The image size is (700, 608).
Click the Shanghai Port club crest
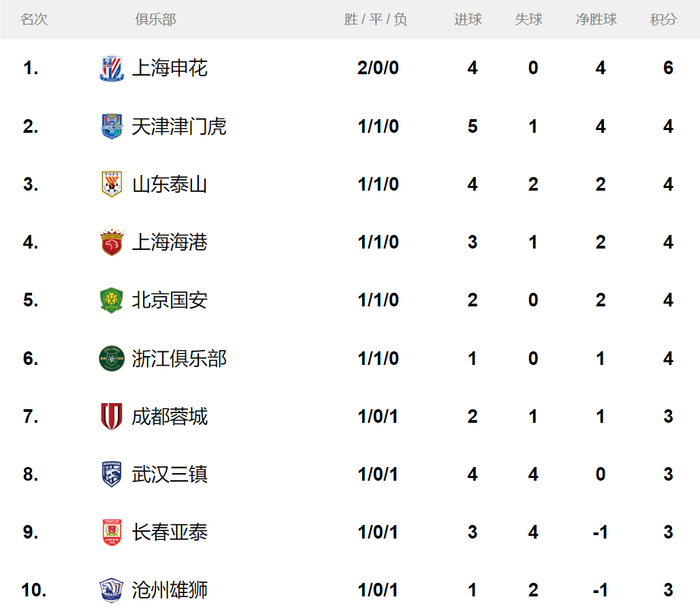(111, 242)
